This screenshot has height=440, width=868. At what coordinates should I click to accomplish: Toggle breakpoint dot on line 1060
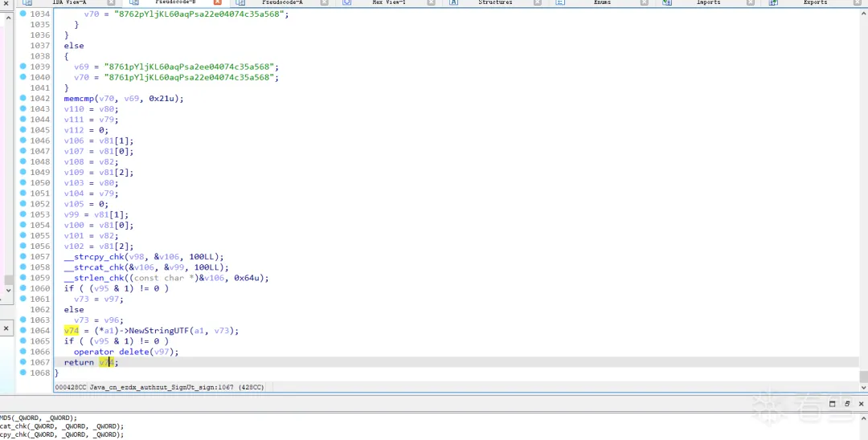(23, 288)
